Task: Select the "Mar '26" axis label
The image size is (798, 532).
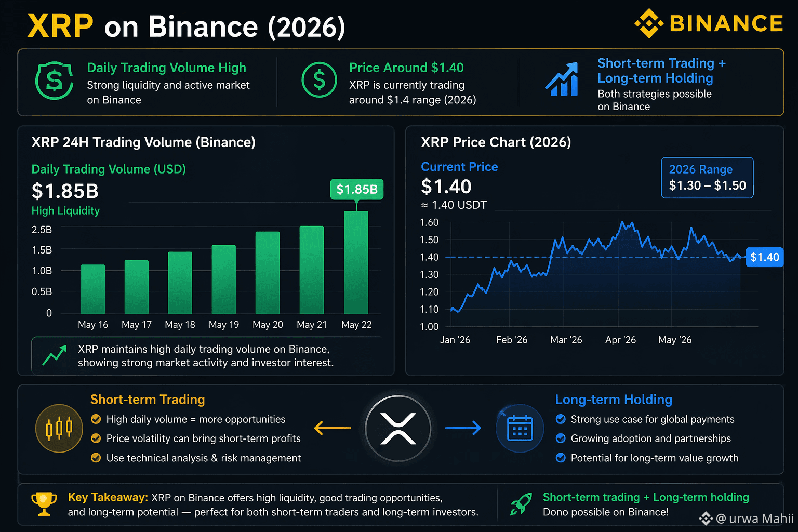Action: (x=566, y=340)
